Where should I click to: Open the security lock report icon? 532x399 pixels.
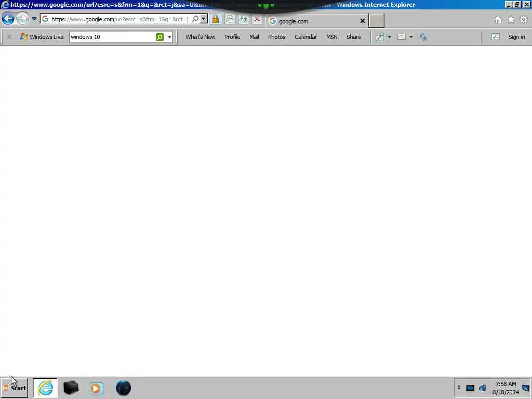216,19
